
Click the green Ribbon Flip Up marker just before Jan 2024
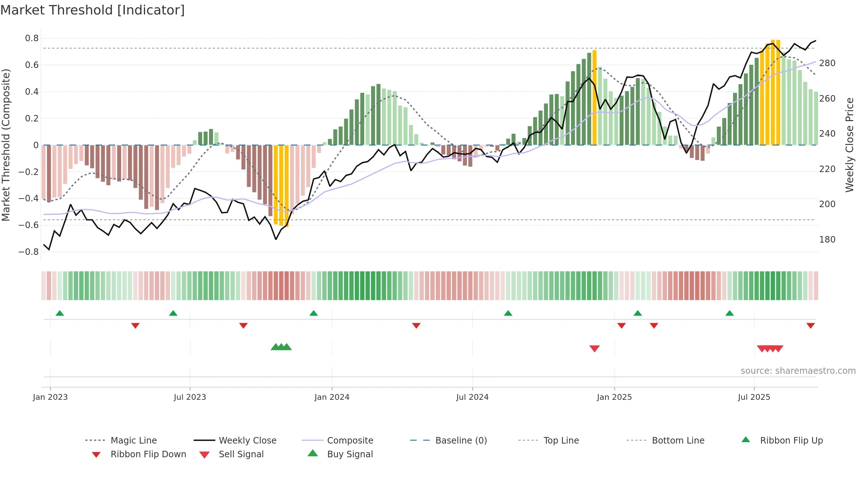coord(314,313)
